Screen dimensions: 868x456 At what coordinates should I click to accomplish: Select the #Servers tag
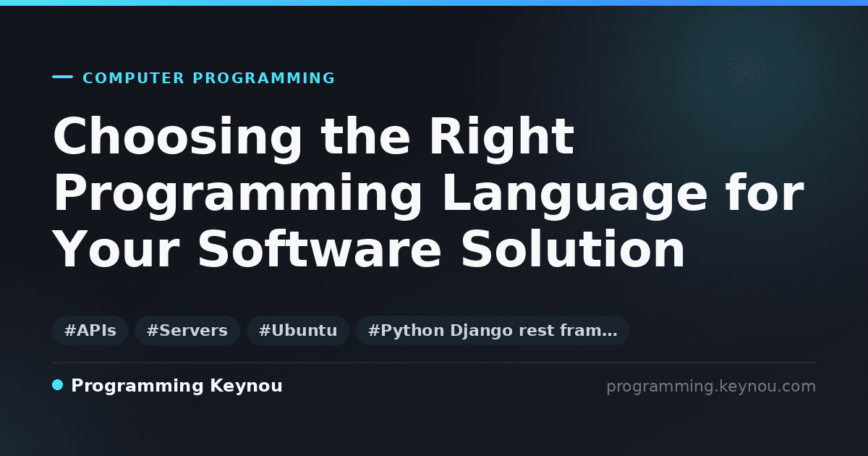pos(187,331)
